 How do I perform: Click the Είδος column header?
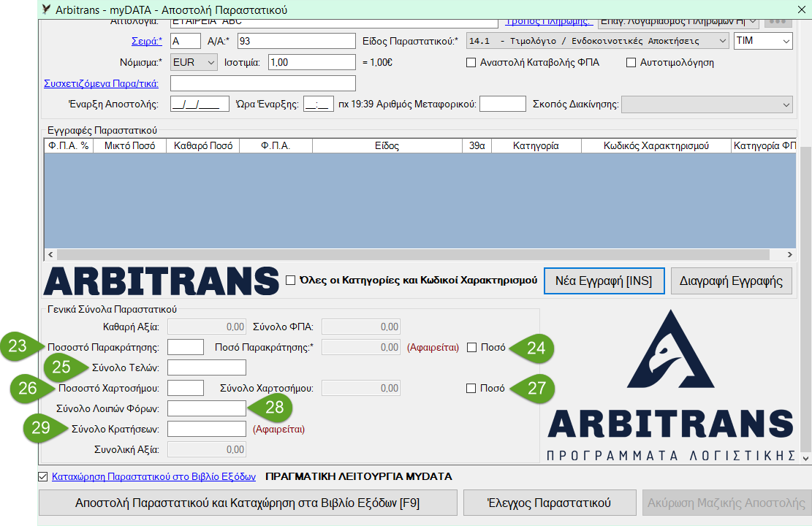[x=387, y=146]
